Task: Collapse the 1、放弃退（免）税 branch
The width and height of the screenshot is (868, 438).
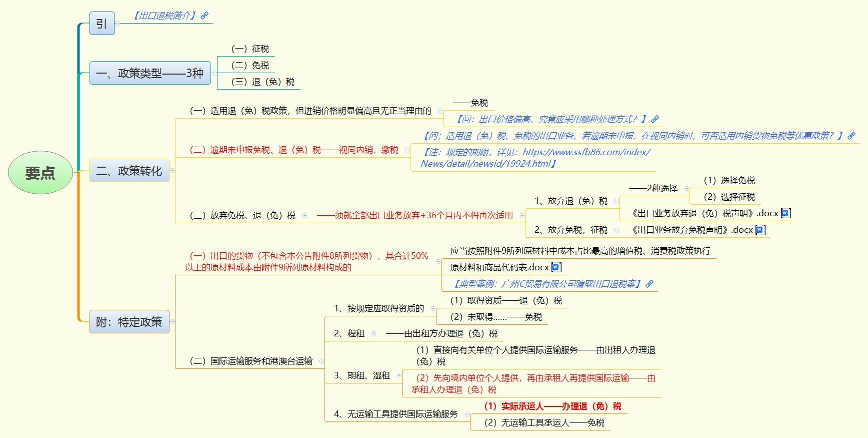Action: pyautogui.click(x=616, y=201)
